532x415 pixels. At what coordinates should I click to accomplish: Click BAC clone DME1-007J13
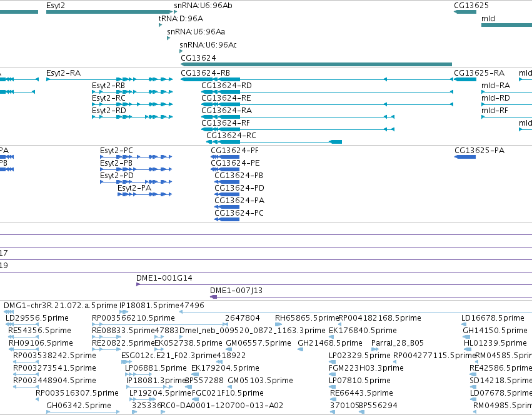point(236,291)
